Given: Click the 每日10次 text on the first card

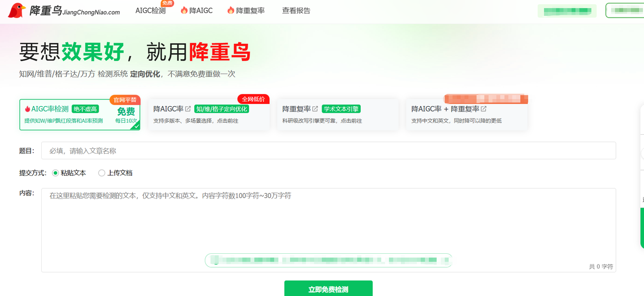Looking at the screenshot, I should click(x=126, y=121).
